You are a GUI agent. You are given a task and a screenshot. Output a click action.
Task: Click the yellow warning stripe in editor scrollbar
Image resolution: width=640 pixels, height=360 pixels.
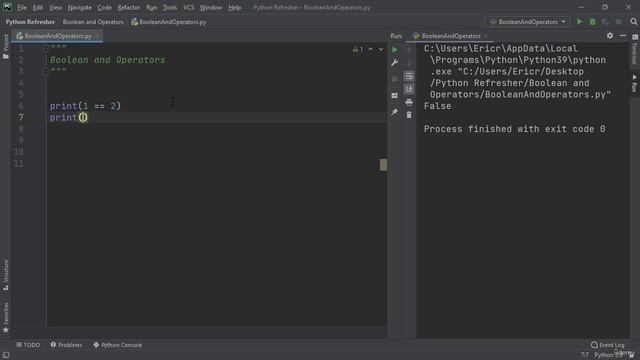(x=383, y=165)
